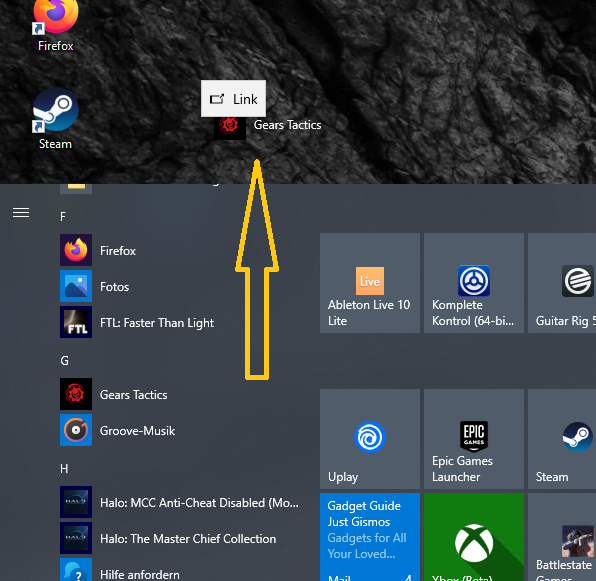The image size is (596, 581).
Task: Click Halo: MCC Anti-Cheat Disabled icon
Action: (x=76, y=502)
